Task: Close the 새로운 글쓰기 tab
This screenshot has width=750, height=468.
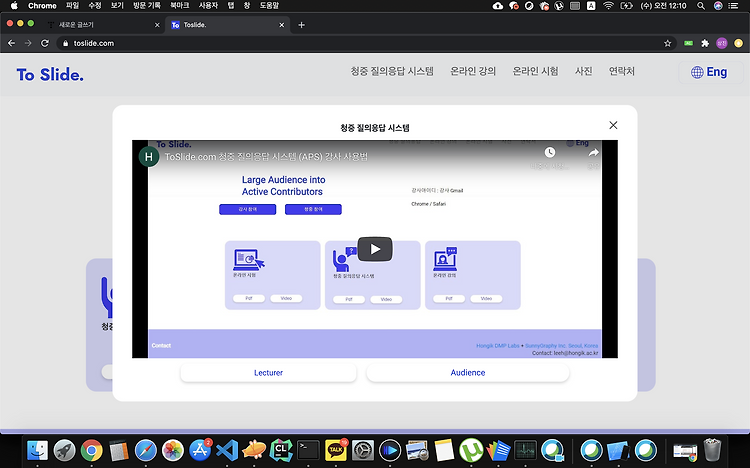Action: (157, 25)
